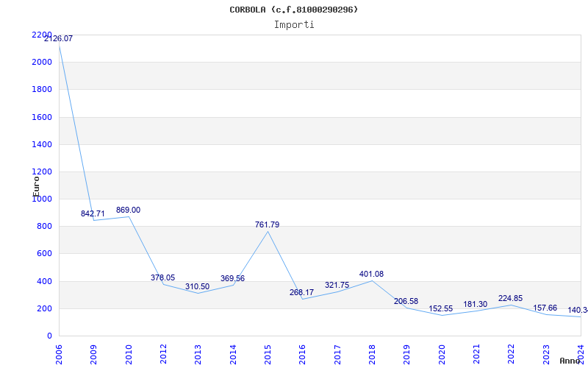Click the 1400 value on Euro axis
This screenshot has width=588, height=368.
pyautogui.click(x=42, y=144)
